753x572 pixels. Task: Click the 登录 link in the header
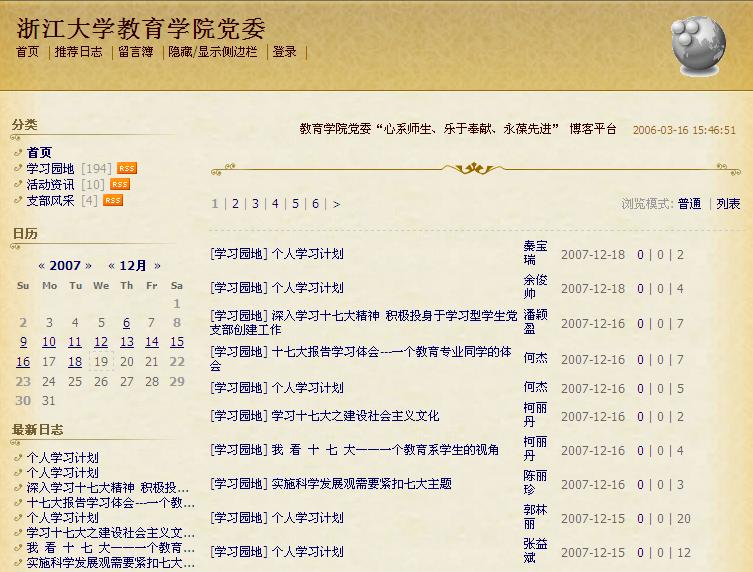284,52
